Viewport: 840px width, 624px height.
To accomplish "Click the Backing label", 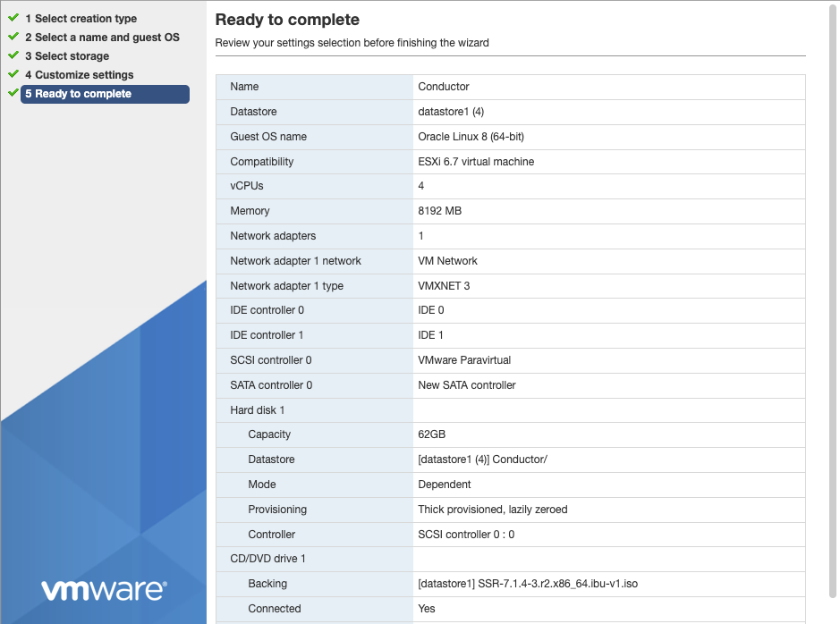I will coord(267,584).
